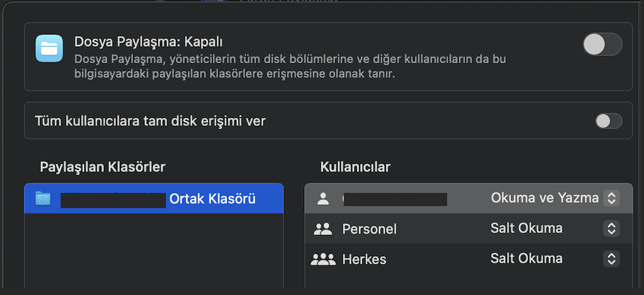
Task: Click Salt Okuma text in Herkes row
Action: pyautogui.click(x=527, y=258)
